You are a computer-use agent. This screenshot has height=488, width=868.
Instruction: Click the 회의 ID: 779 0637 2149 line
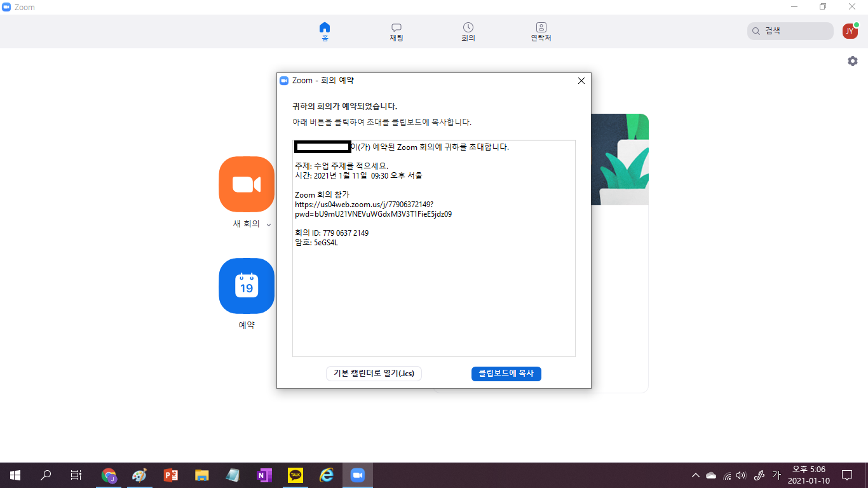point(332,233)
